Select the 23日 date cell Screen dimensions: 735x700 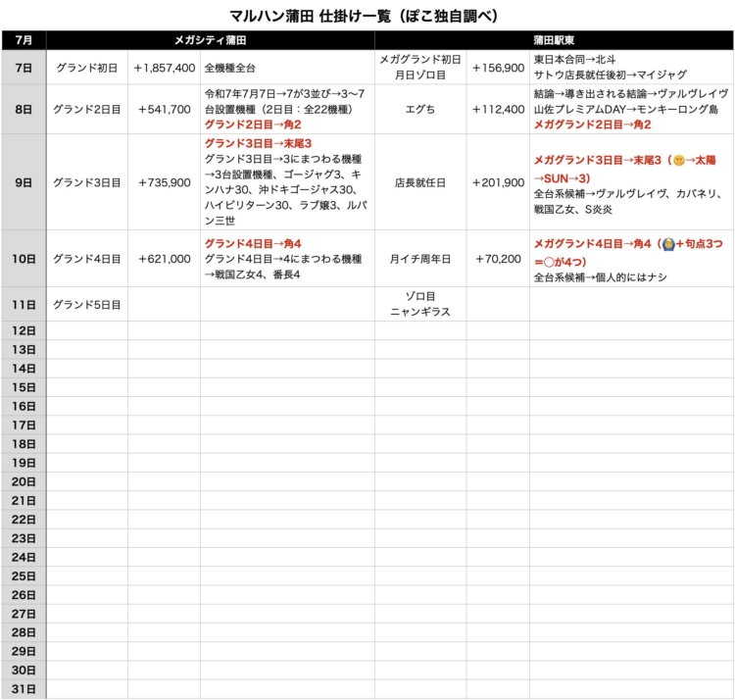pos(24,538)
